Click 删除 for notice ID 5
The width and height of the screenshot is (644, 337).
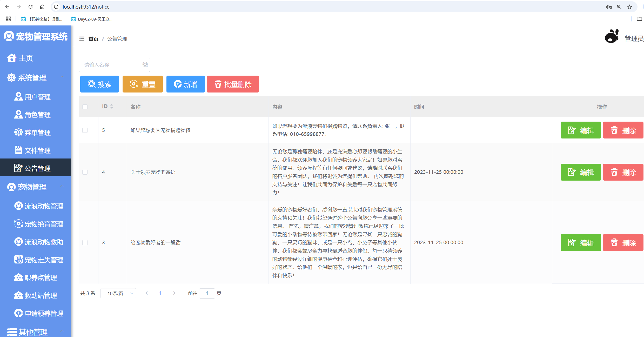pyautogui.click(x=623, y=130)
